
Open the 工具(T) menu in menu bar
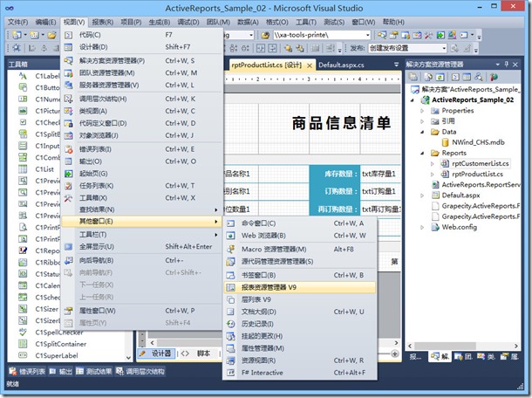point(306,22)
